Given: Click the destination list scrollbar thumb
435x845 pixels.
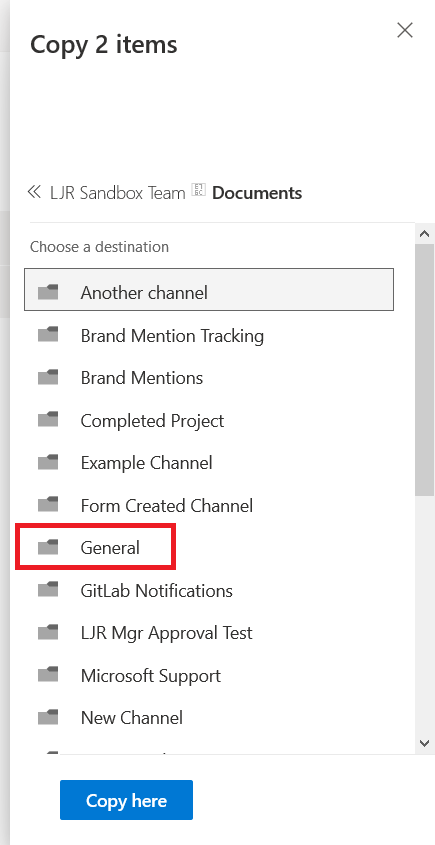Looking at the screenshot, I should tap(424, 369).
